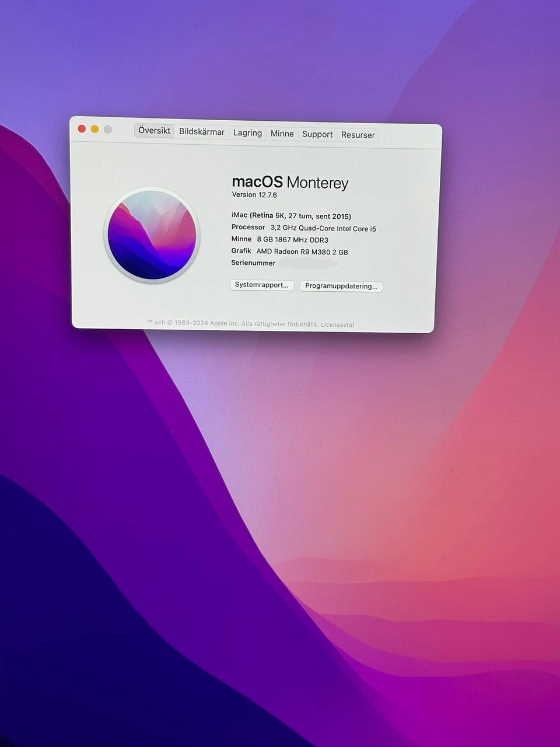Click the Version 12.7.6 text
The width and height of the screenshot is (560, 747).
[x=254, y=195]
